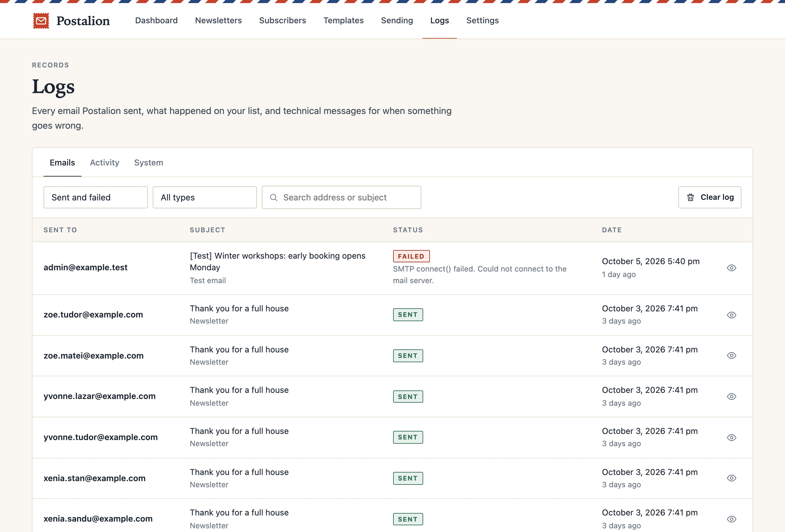The image size is (785, 532).
Task: Click the SUBJECT column header
Action: (x=207, y=230)
